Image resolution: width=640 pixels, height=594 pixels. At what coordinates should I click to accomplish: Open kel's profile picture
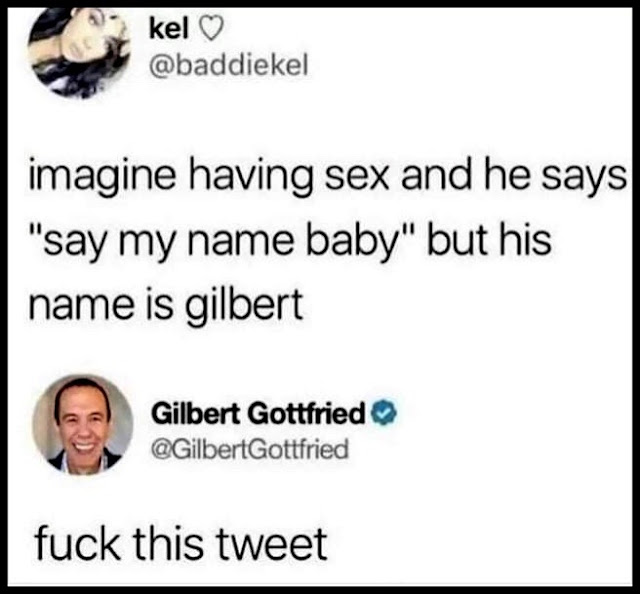[79, 53]
